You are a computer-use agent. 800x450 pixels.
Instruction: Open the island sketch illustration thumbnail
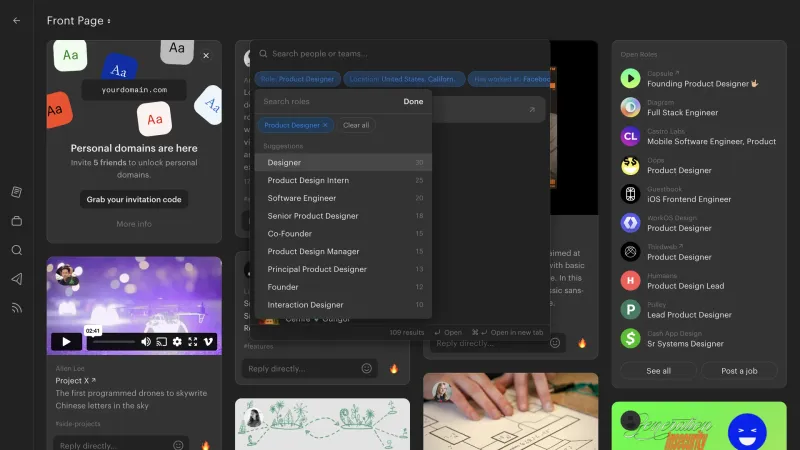tap(322, 424)
